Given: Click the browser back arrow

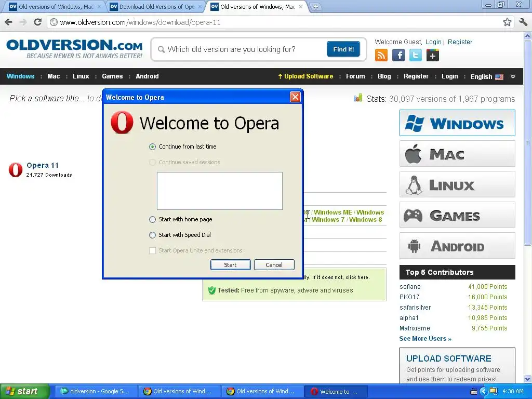Looking at the screenshot, I should (x=9, y=22).
